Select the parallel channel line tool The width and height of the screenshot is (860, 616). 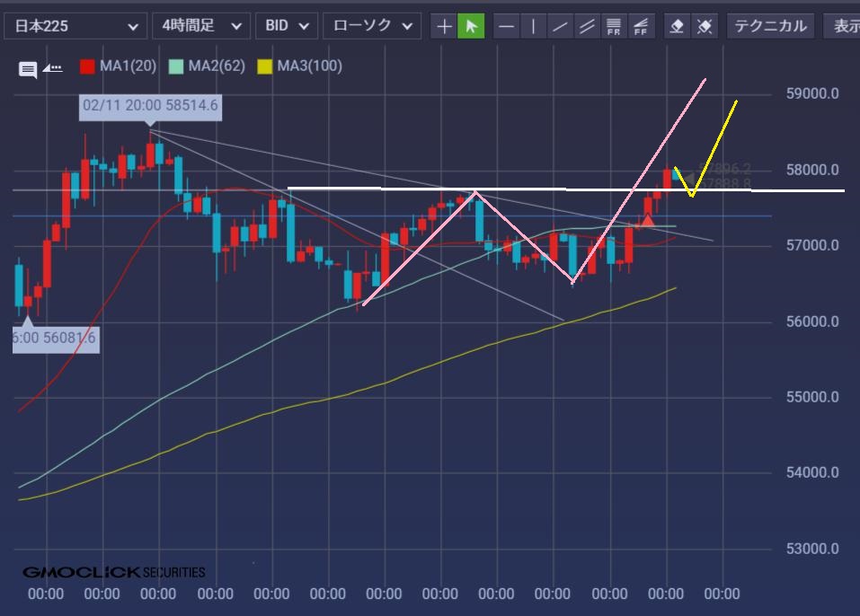[x=588, y=26]
